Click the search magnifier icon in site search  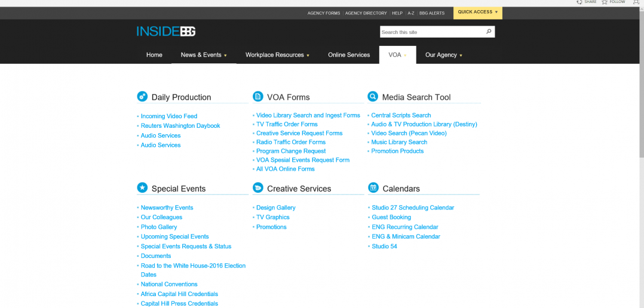click(489, 32)
